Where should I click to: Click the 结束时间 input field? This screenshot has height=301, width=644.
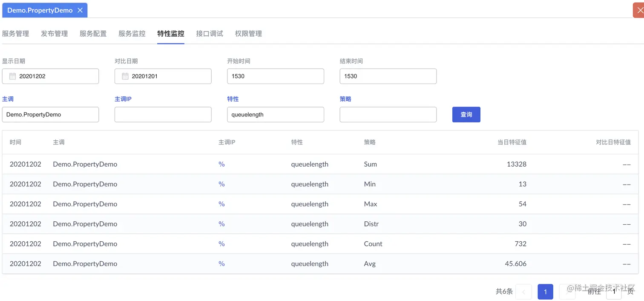(388, 76)
